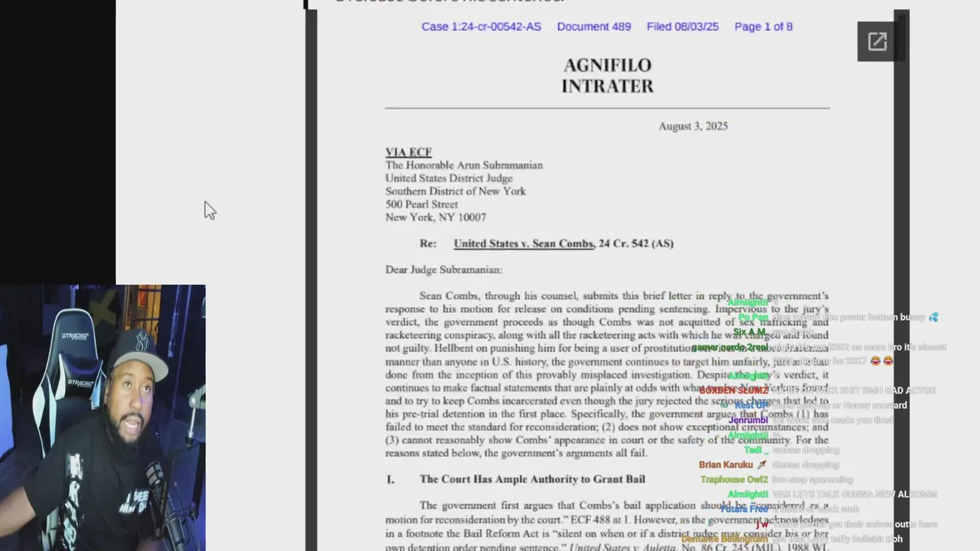This screenshot has width=980, height=551.
Task: Click chat username gamer nerdo 2real
Action: pos(730,347)
